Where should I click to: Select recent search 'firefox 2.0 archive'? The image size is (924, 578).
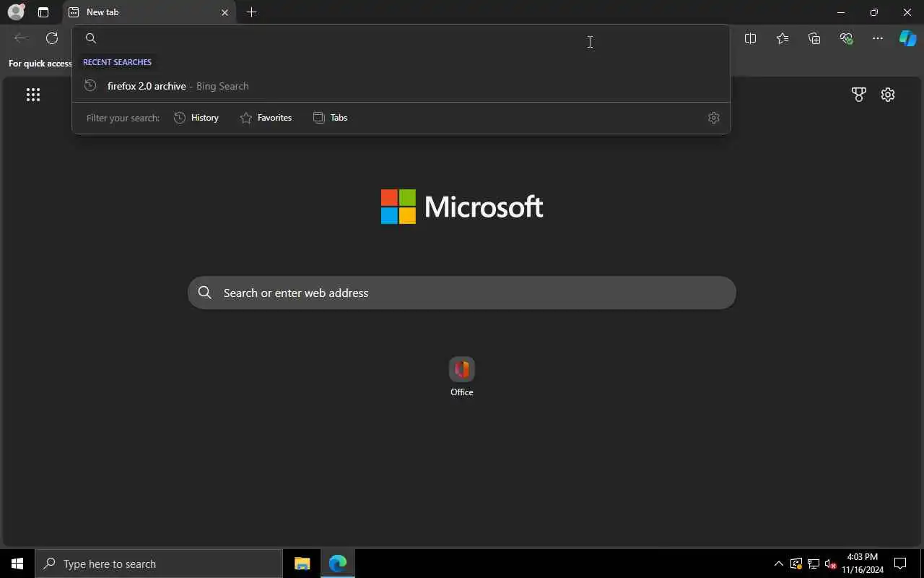point(401,86)
